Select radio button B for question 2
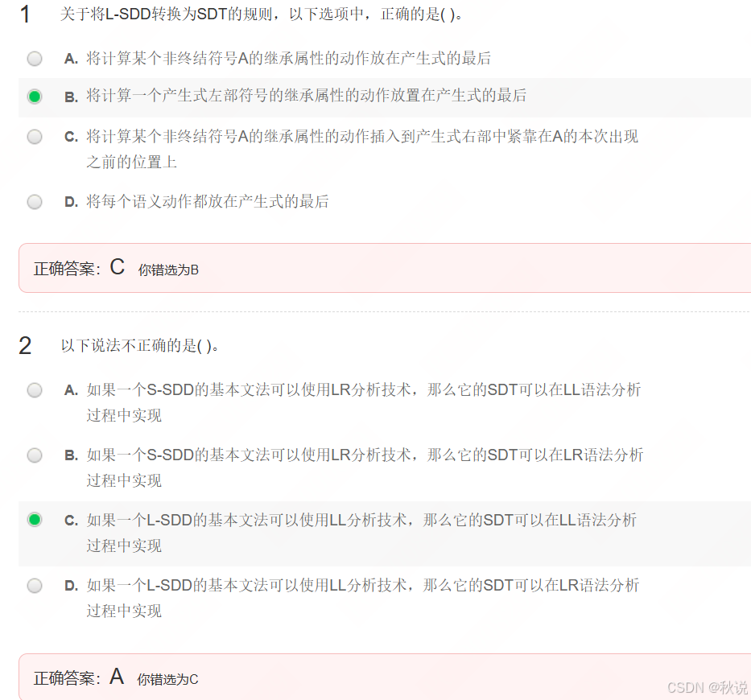Image resolution: width=751 pixels, height=700 pixels. point(35,455)
